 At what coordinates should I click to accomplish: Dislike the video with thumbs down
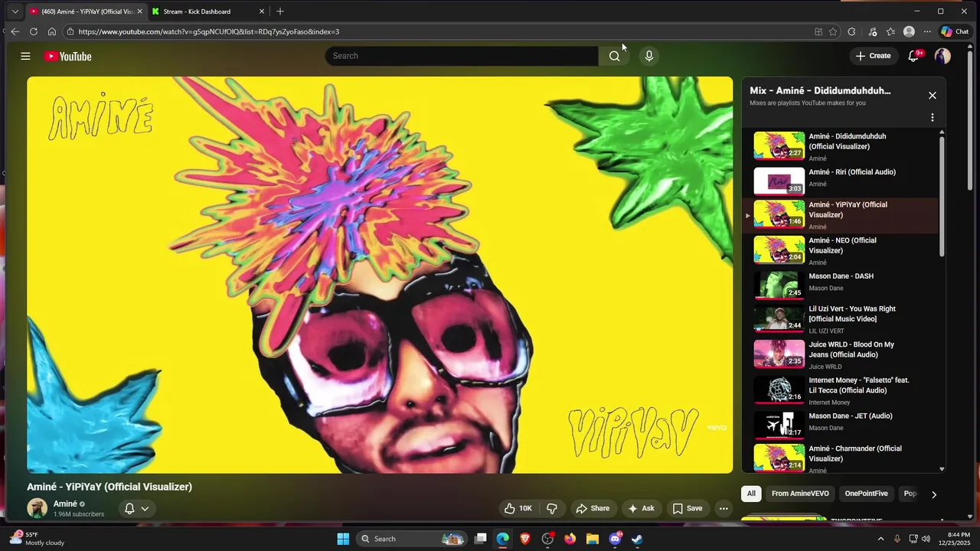coord(551,508)
